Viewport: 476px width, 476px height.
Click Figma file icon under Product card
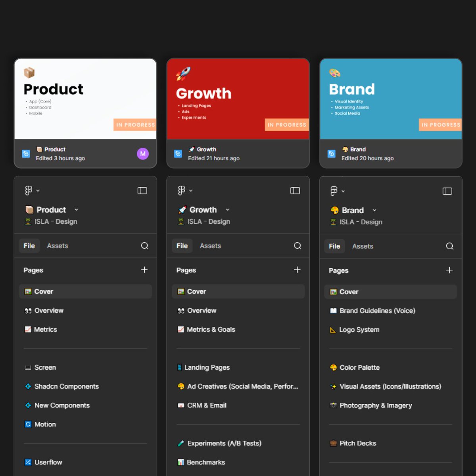[x=26, y=154]
